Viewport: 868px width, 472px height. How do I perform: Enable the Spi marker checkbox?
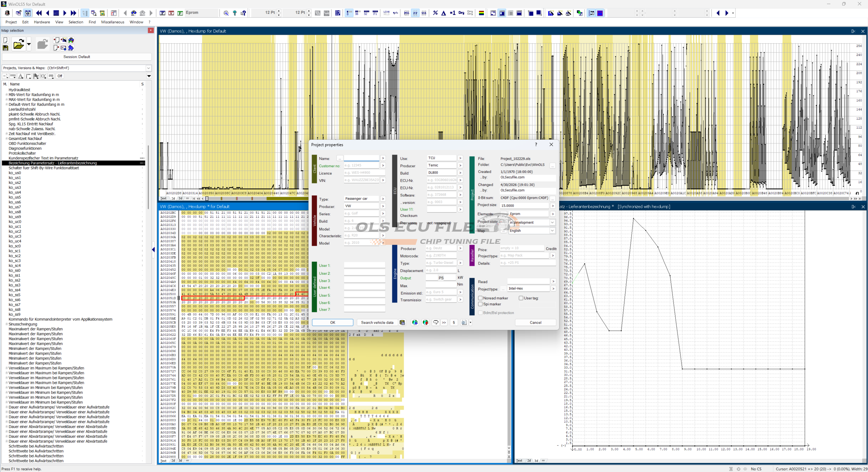(x=480, y=304)
